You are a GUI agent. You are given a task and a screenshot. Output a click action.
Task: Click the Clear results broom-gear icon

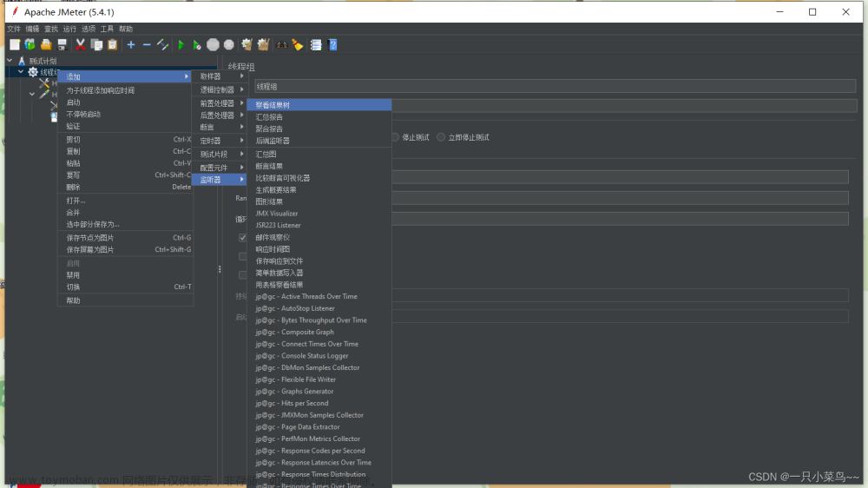[247, 45]
